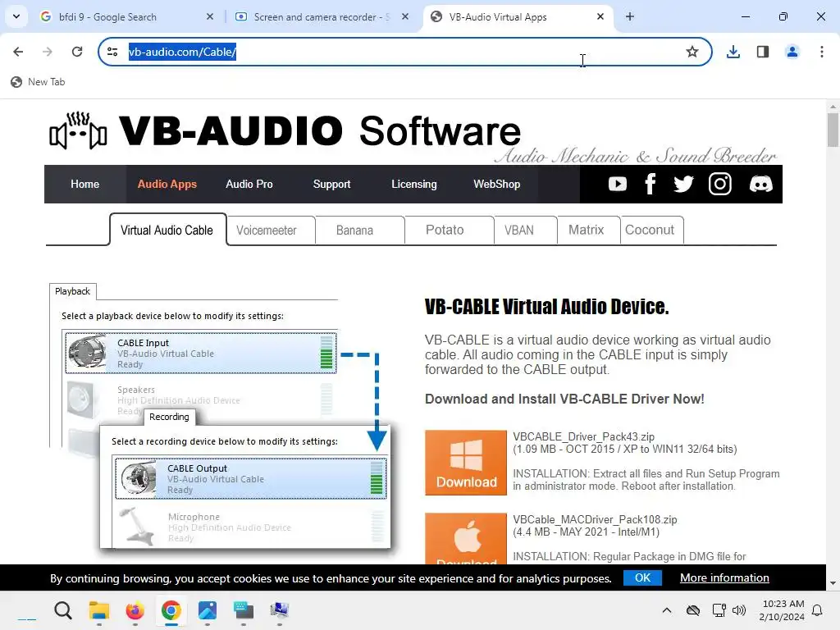Open the Support menu item
840x630 pixels.
(x=331, y=185)
